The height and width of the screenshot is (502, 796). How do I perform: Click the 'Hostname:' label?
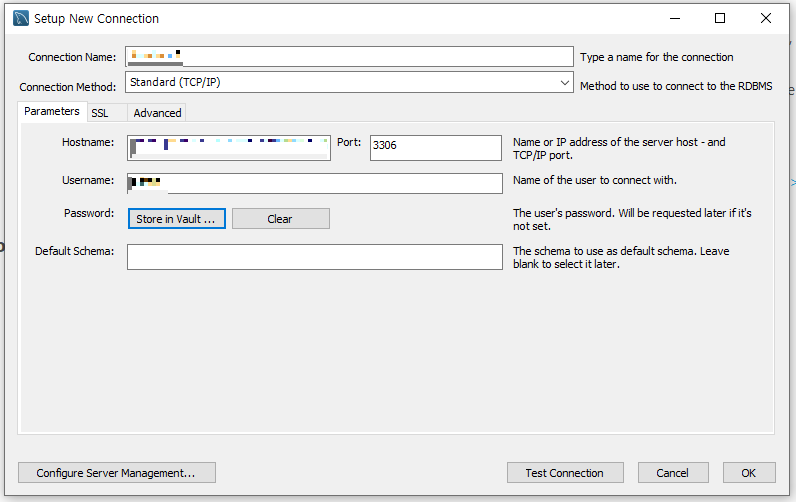[88, 142]
